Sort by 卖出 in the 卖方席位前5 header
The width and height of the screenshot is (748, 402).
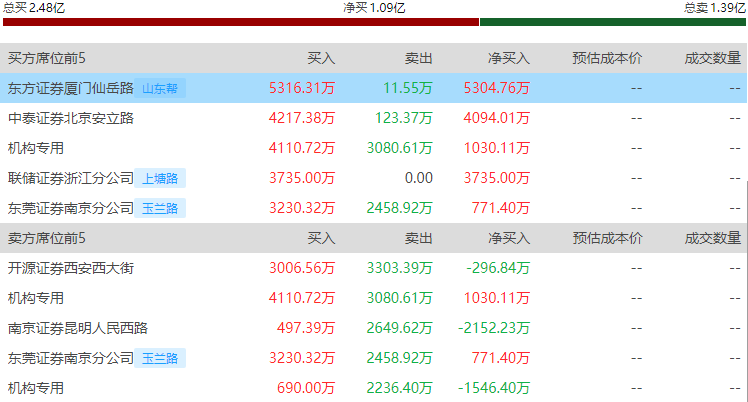point(418,238)
